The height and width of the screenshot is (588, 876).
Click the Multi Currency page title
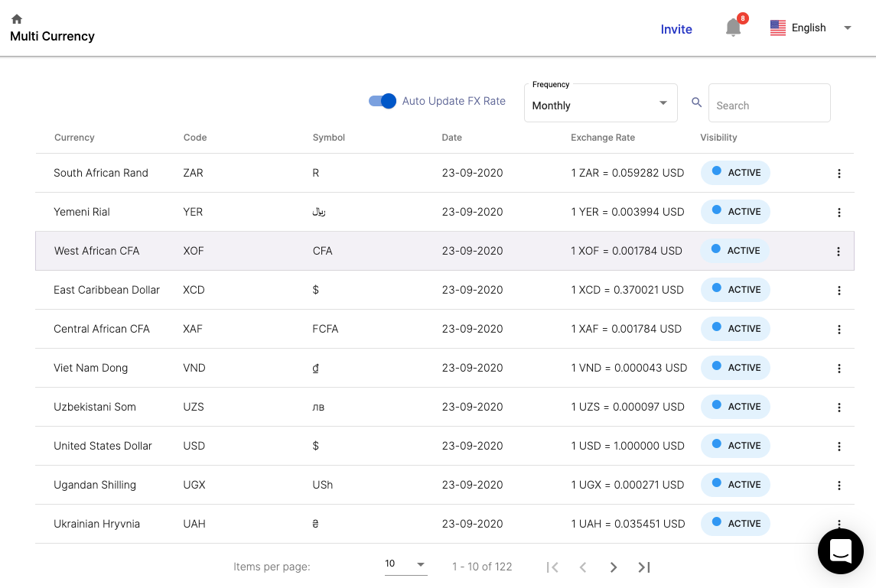coord(53,36)
